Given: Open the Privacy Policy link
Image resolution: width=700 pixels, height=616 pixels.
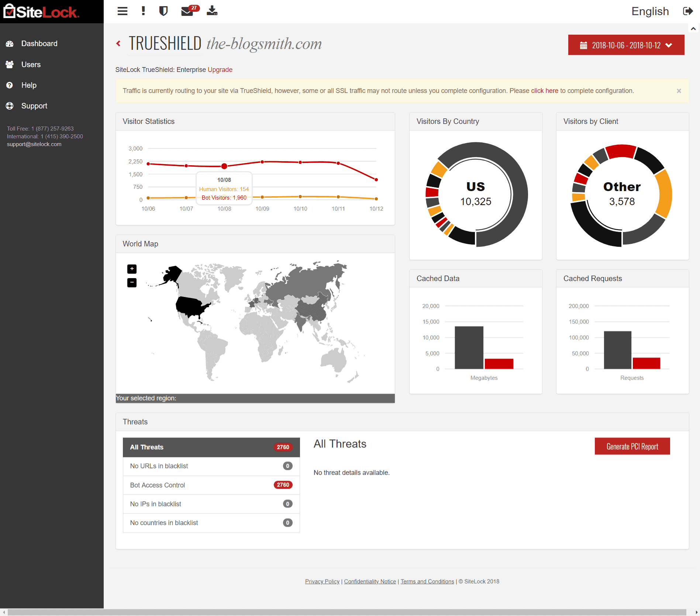Looking at the screenshot, I should (322, 581).
